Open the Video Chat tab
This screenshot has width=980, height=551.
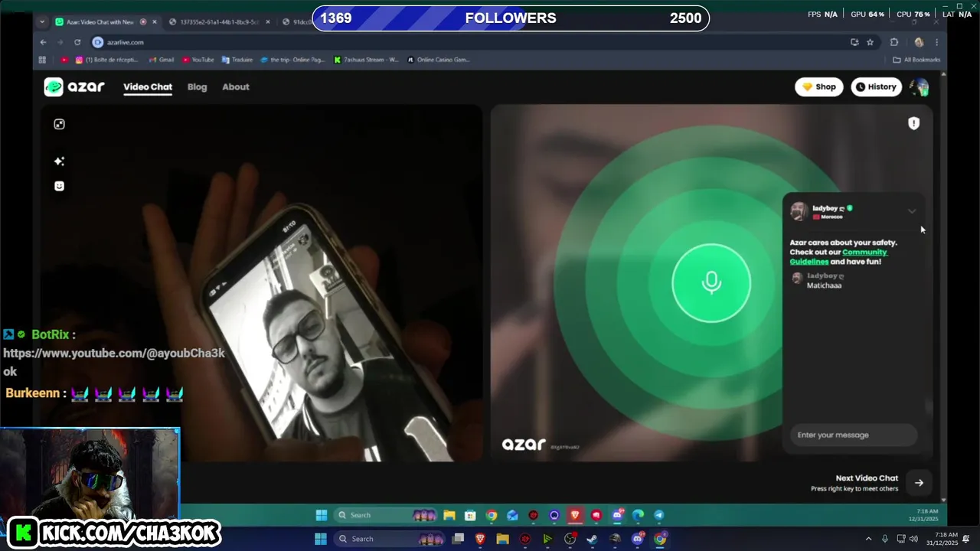148,86
